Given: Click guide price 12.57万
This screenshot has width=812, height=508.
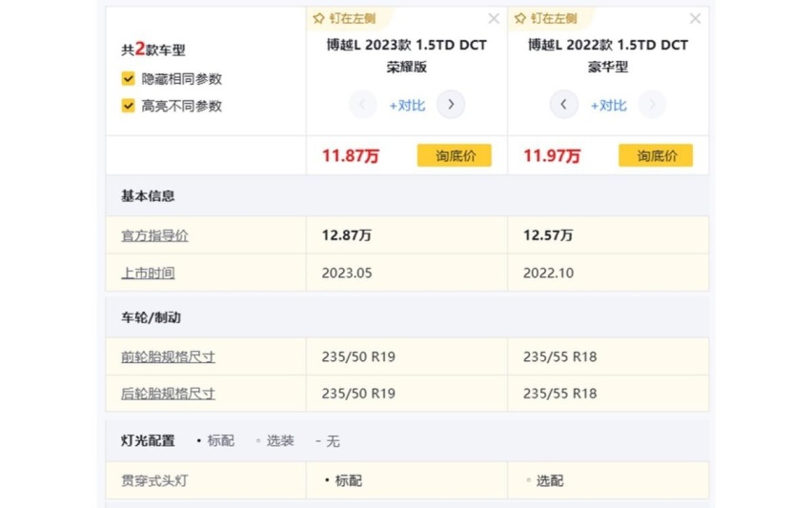Looking at the screenshot, I should pyautogui.click(x=548, y=235).
